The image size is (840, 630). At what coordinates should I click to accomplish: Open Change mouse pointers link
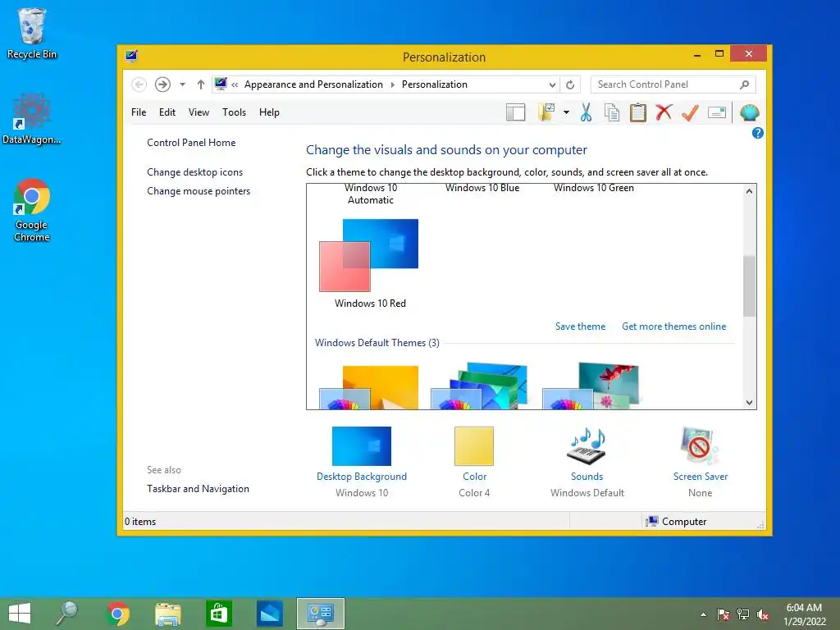(199, 190)
